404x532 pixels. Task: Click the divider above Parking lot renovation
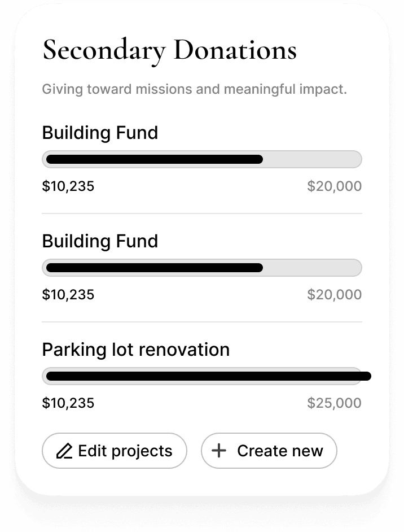tap(202, 322)
